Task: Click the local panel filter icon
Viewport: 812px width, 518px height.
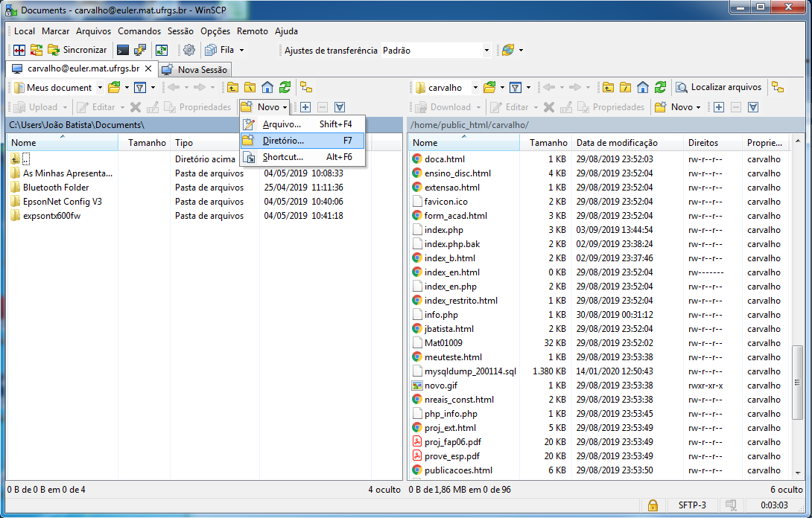Action: (x=140, y=88)
